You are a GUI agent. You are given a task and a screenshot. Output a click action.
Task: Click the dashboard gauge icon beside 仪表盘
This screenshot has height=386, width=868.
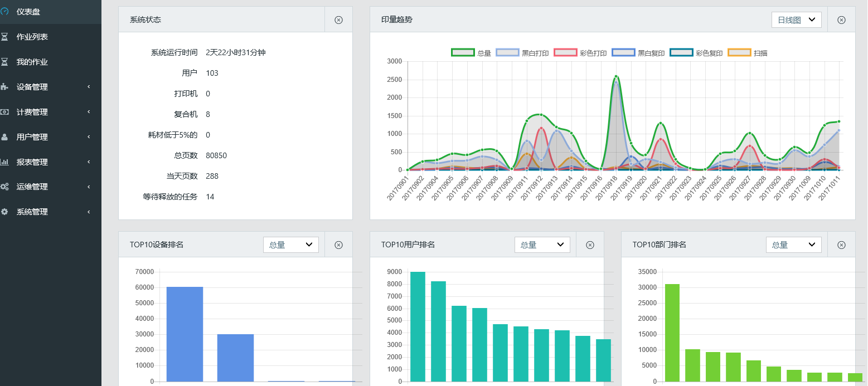[x=4, y=11]
